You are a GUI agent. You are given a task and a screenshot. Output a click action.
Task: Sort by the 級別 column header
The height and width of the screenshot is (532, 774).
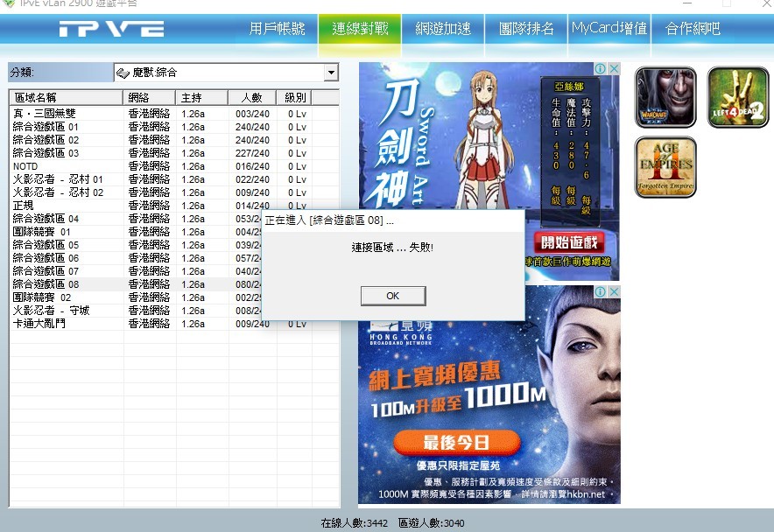click(x=294, y=97)
